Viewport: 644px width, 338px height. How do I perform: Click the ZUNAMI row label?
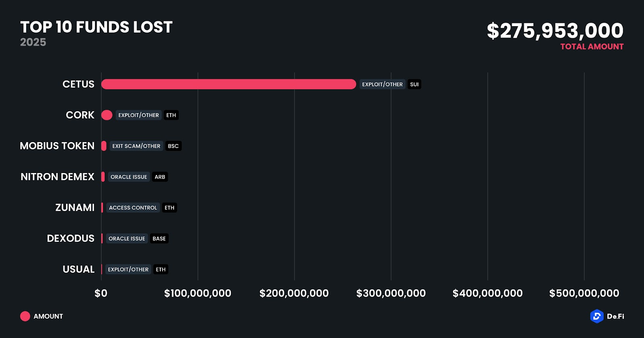point(75,208)
